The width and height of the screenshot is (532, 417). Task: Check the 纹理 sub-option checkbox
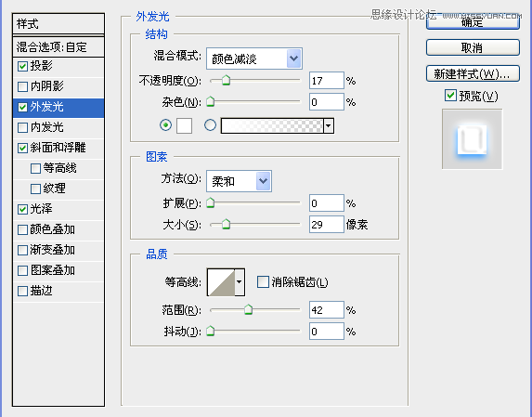point(35,189)
